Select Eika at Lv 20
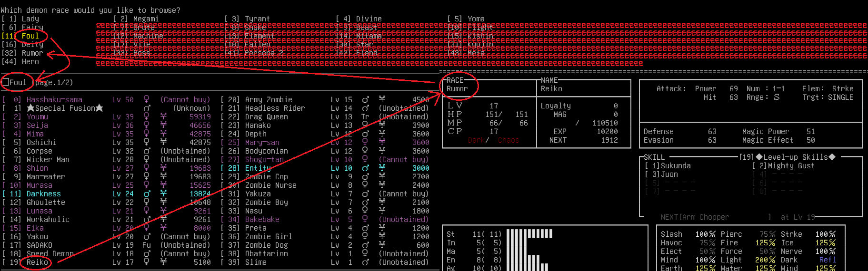 (106, 228)
